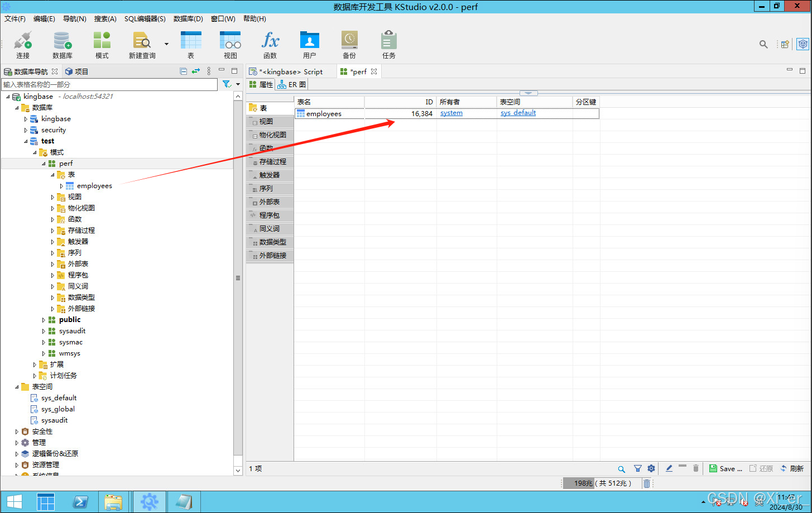
Task: Click the garbage collection bin beside memory bar
Action: [x=646, y=483]
